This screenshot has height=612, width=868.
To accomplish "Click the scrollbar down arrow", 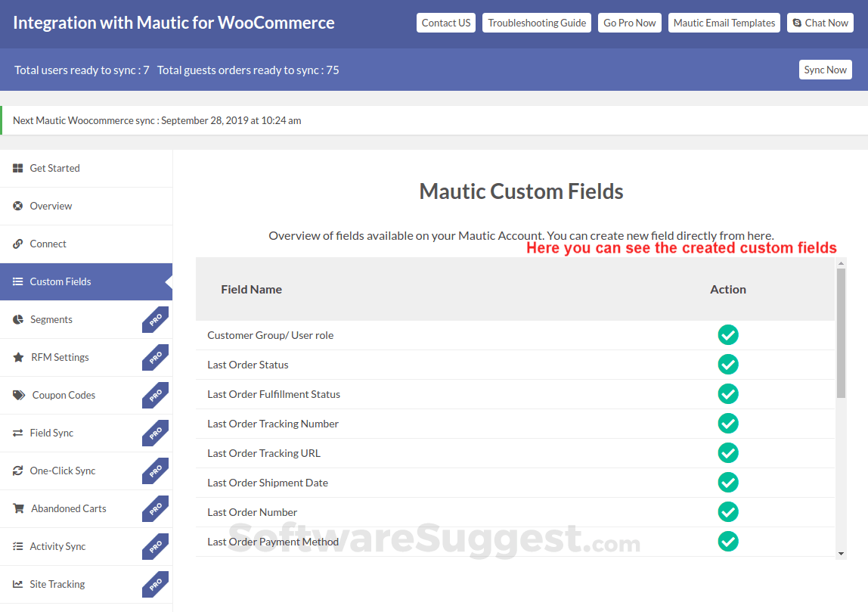I will pyautogui.click(x=841, y=553).
